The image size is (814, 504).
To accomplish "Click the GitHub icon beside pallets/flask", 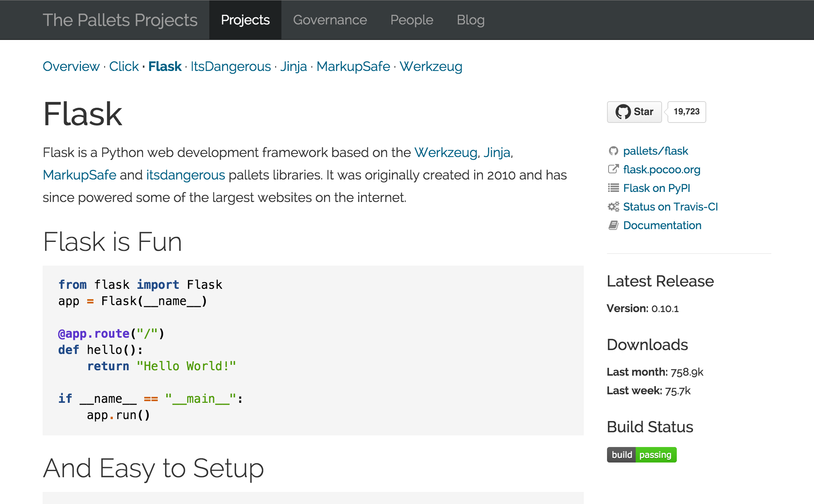I will click(x=613, y=151).
